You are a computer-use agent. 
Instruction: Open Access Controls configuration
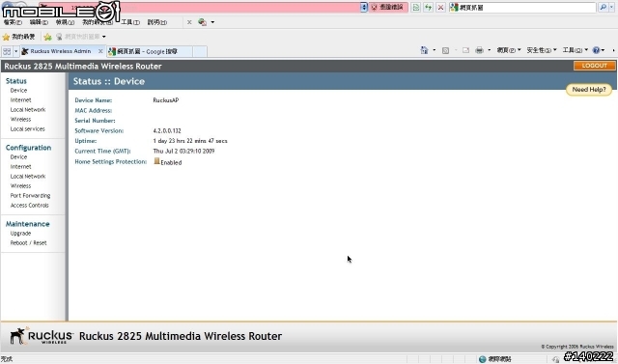pos(29,206)
